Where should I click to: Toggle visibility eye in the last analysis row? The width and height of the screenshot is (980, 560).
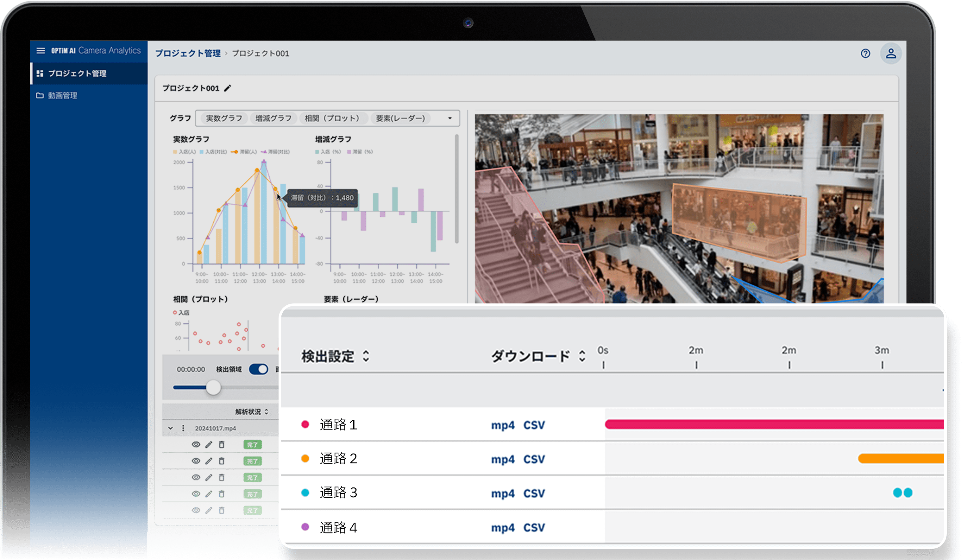pyautogui.click(x=196, y=510)
